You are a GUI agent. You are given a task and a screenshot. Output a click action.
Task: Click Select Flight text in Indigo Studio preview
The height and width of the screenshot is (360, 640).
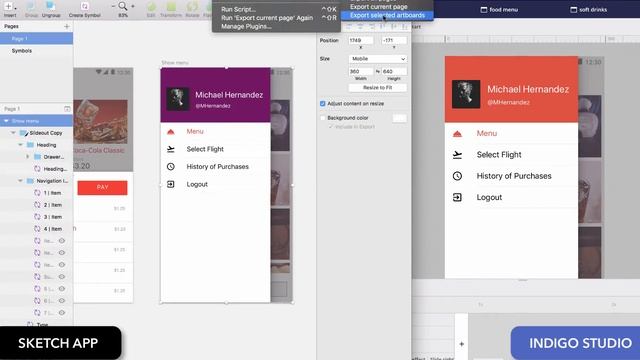tap(499, 155)
